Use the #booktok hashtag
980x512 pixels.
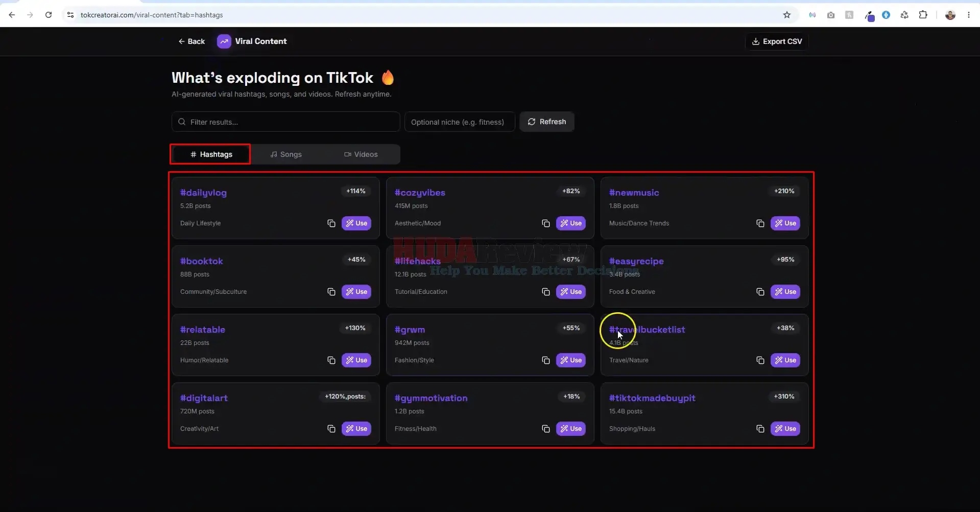[x=356, y=292]
